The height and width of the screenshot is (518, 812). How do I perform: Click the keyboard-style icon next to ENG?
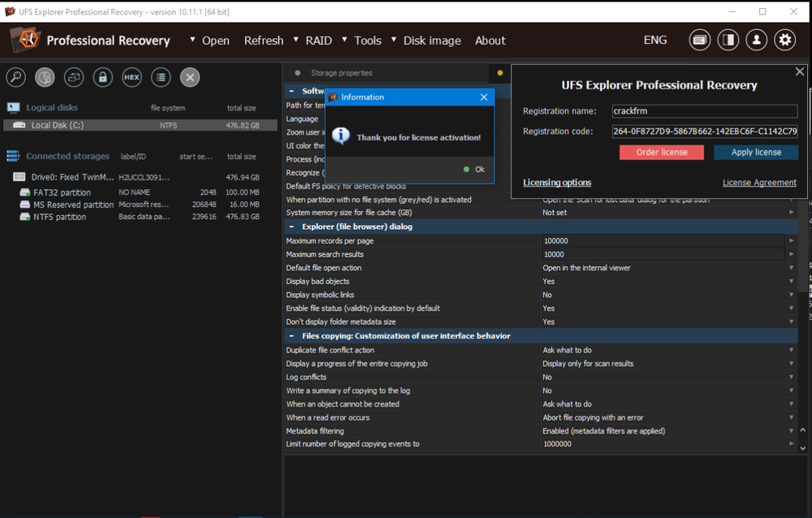(699, 40)
